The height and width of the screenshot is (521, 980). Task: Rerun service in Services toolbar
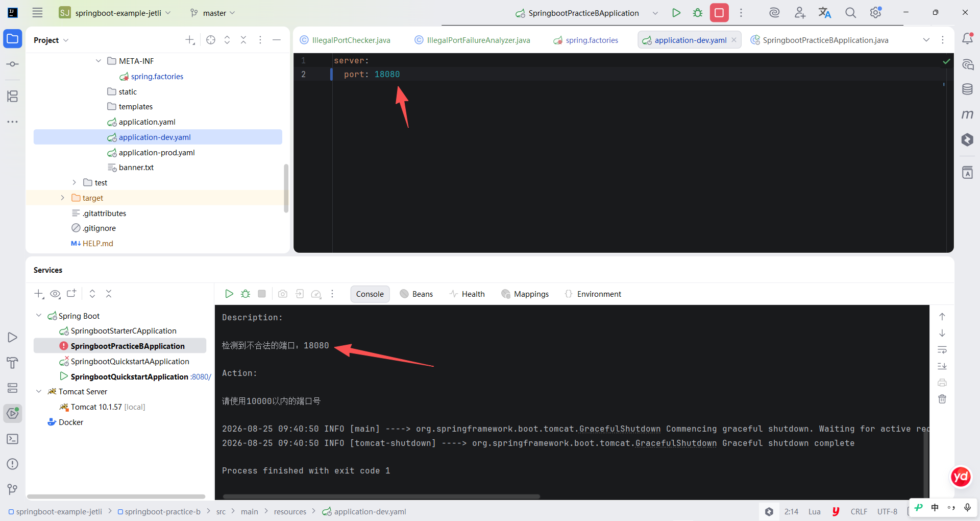pyautogui.click(x=229, y=294)
